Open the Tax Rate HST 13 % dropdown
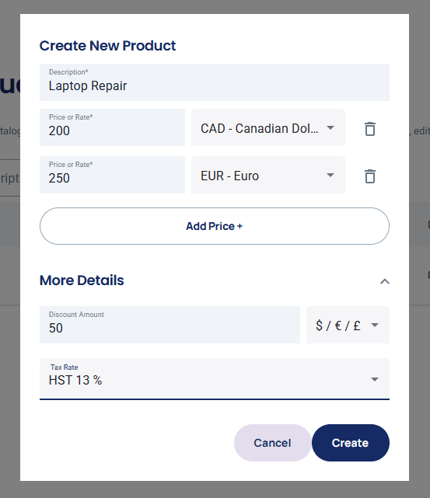The image size is (430, 498). coord(214,379)
